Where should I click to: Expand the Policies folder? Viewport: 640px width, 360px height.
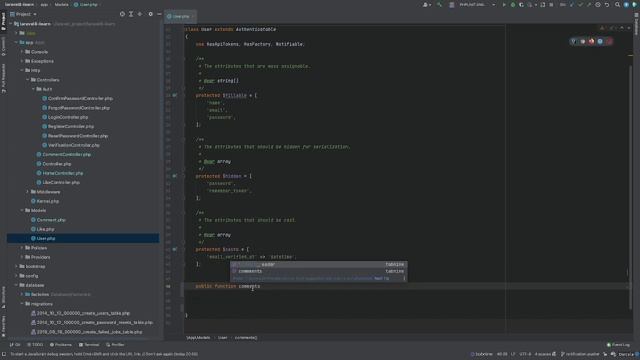pos(22,248)
